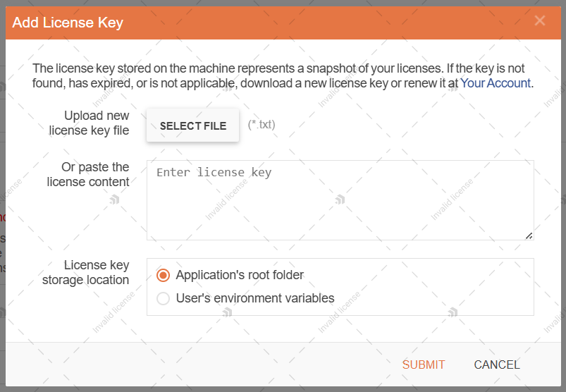Focus the Enter license key text area
The width and height of the screenshot is (566, 392).
click(x=340, y=200)
